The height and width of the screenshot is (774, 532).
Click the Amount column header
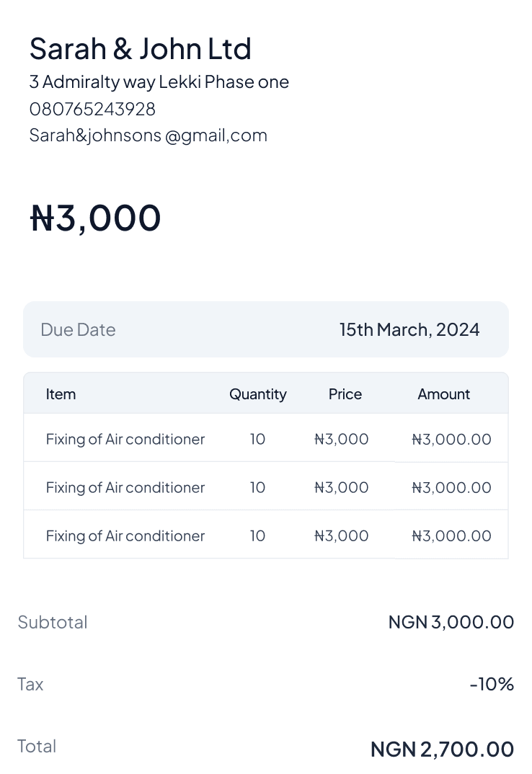[443, 394]
